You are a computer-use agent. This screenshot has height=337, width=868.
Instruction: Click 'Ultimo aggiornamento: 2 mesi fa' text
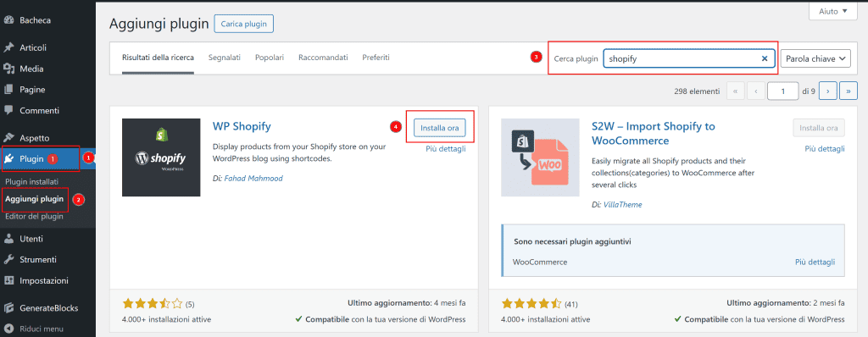(786, 303)
